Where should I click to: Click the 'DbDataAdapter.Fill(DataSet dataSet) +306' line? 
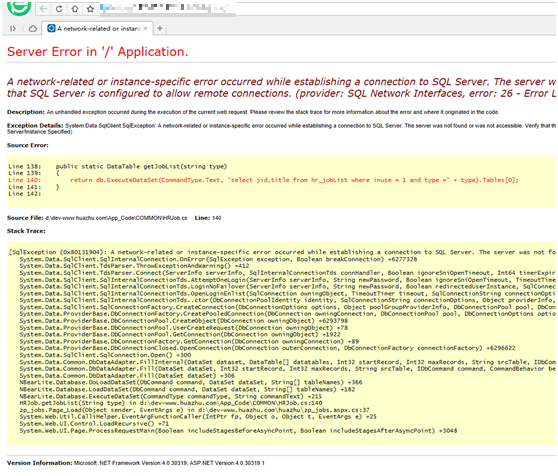pyautogui.click(x=127, y=376)
